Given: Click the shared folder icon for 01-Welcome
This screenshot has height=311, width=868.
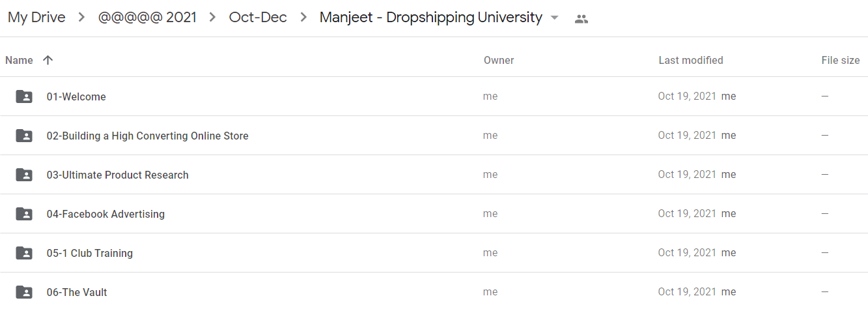Looking at the screenshot, I should [x=24, y=96].
